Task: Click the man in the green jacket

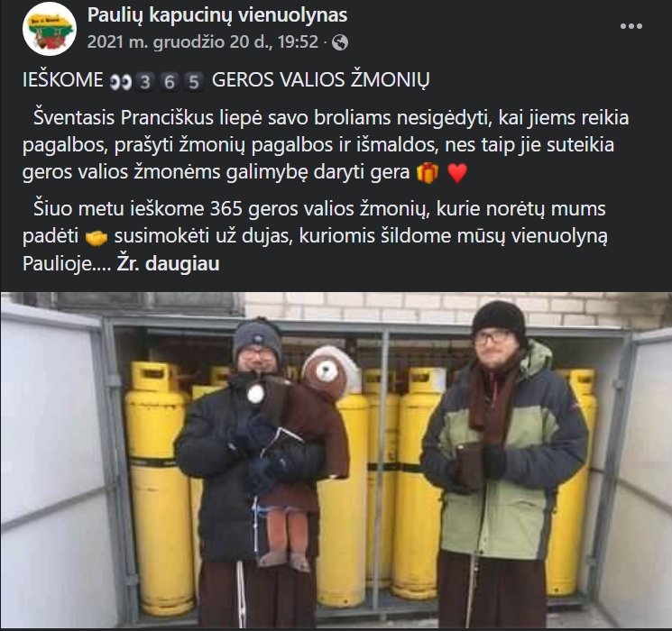Action: (x=502, y=462)
